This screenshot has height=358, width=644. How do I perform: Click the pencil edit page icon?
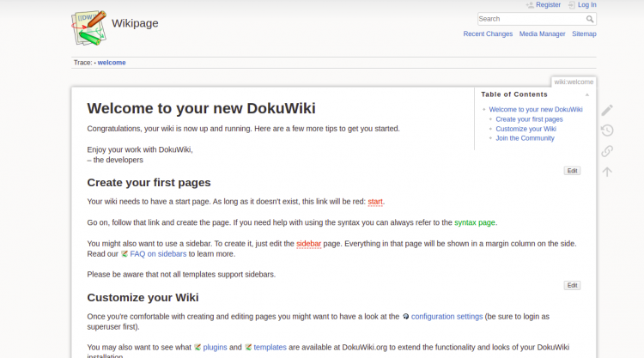607,110
